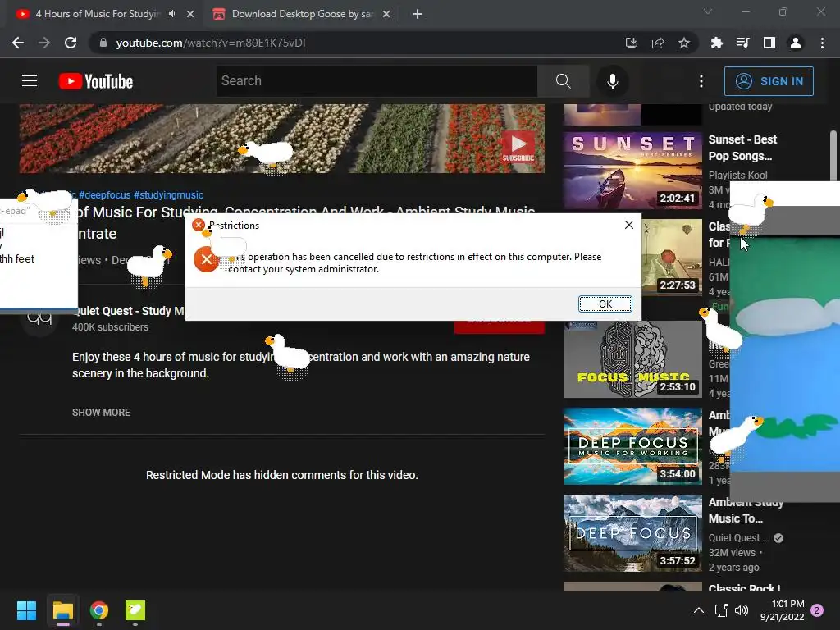This screenshot has height=630, width=840.
Task: Click the SUBSCRIBE watermark on the video
Action: [x=518, y=147]
